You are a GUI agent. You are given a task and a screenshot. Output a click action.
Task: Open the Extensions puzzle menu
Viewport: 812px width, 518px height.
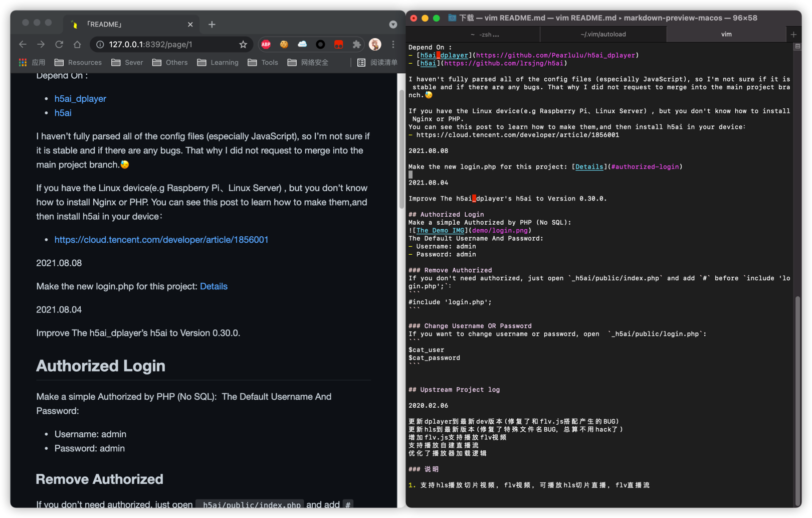click(356, 44)
